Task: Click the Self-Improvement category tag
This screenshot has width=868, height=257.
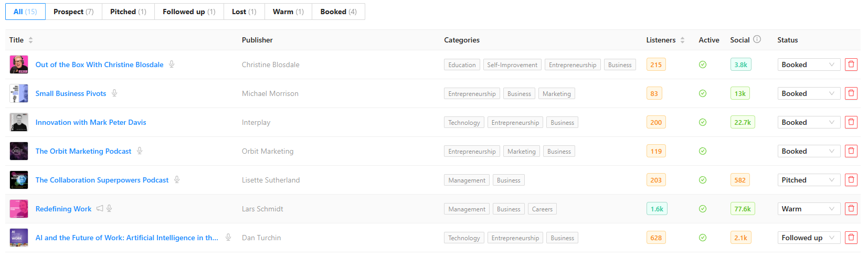Action: [x=512, y=65]
